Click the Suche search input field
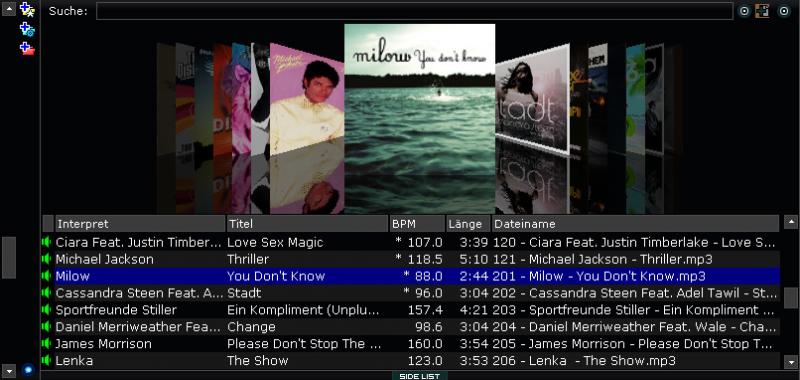Image resolution: width=800 pixels, height=380 pixels. point(414,11)
